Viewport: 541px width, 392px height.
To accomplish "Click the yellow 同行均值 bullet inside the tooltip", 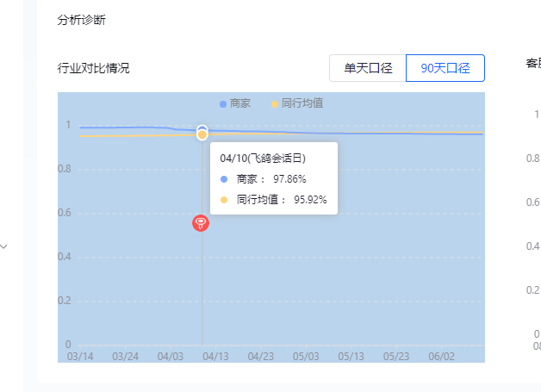I will 224,200.
